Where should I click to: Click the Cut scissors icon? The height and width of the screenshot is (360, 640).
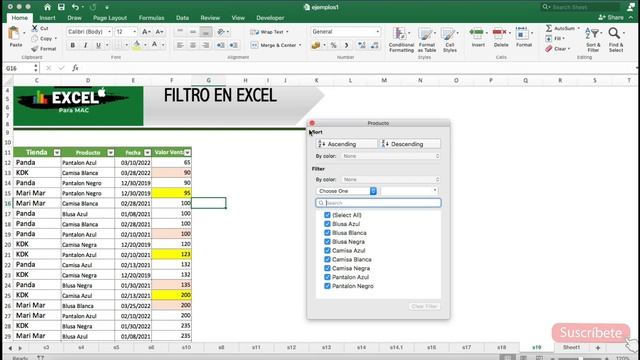point(35,28)
